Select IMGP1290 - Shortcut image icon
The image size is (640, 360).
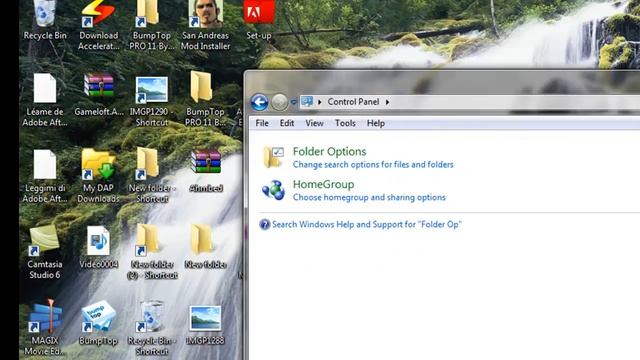151,90
